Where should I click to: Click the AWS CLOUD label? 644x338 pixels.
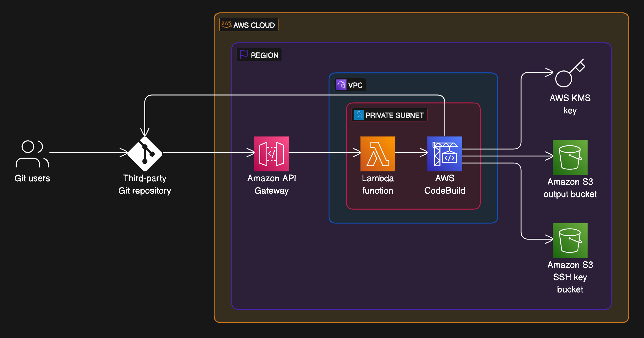254,25
